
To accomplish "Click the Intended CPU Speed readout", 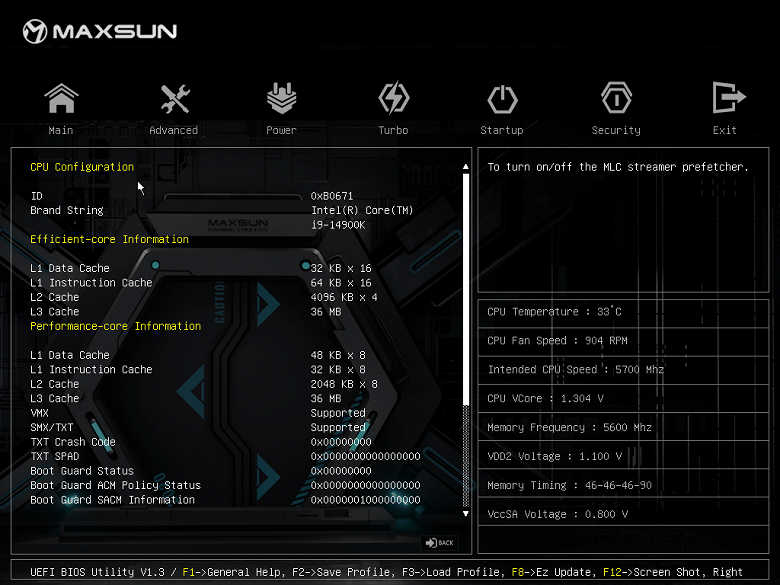I will 576,370.
